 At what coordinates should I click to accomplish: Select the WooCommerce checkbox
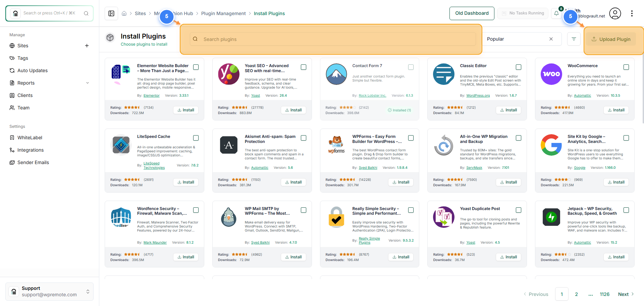tap(626, 67)
